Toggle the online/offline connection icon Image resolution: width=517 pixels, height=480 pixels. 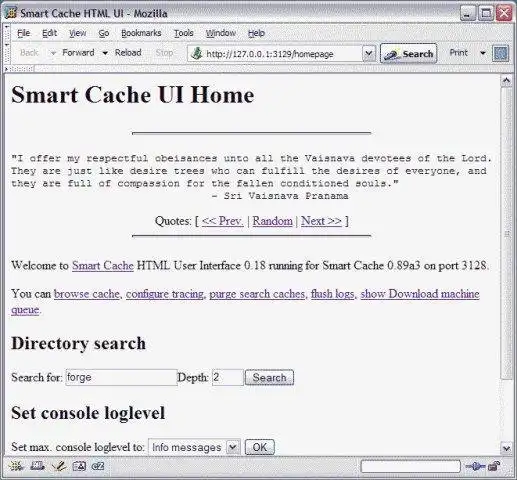[475, 466]
